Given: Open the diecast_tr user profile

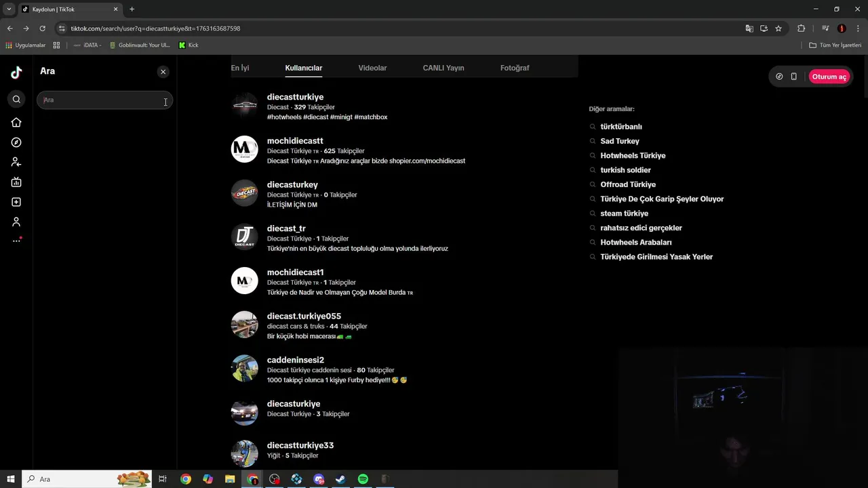Looking at the screenshot, I should click(x=286, y=228).
